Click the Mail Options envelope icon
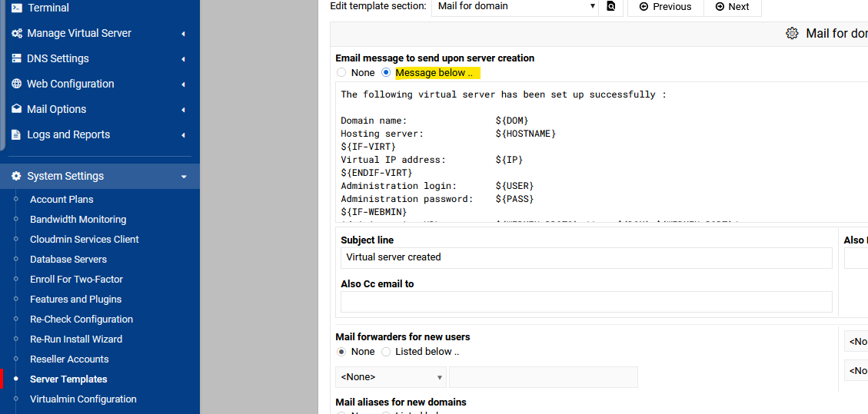Image resolution: width=868 pixels, height=414 pixels. point(17,110)
